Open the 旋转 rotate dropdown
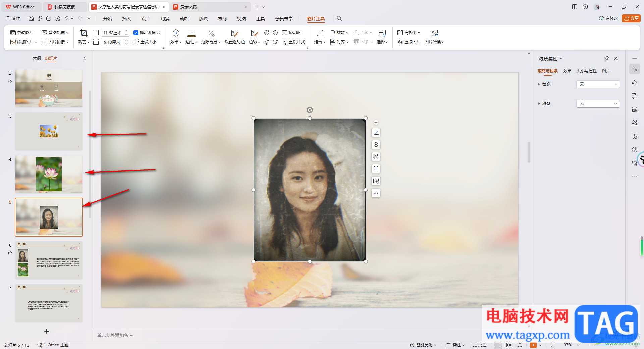The width and height of the screenshot is (644, 349). coord(339,33)
